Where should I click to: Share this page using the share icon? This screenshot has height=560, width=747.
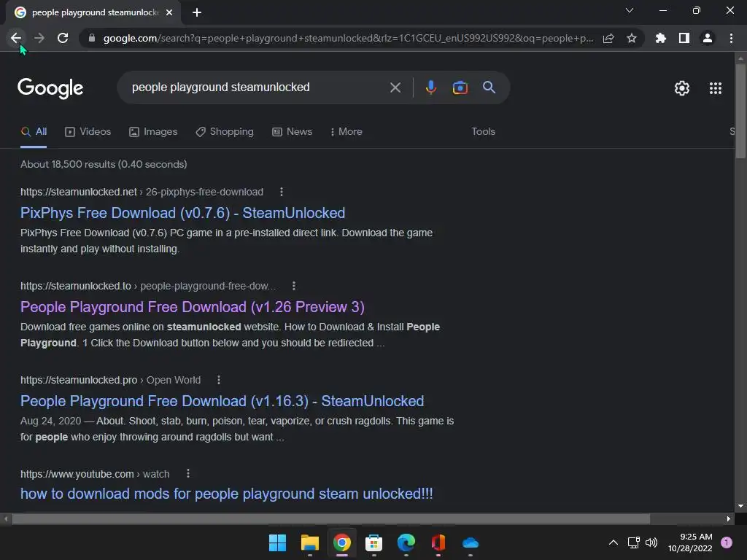point(608,38)
